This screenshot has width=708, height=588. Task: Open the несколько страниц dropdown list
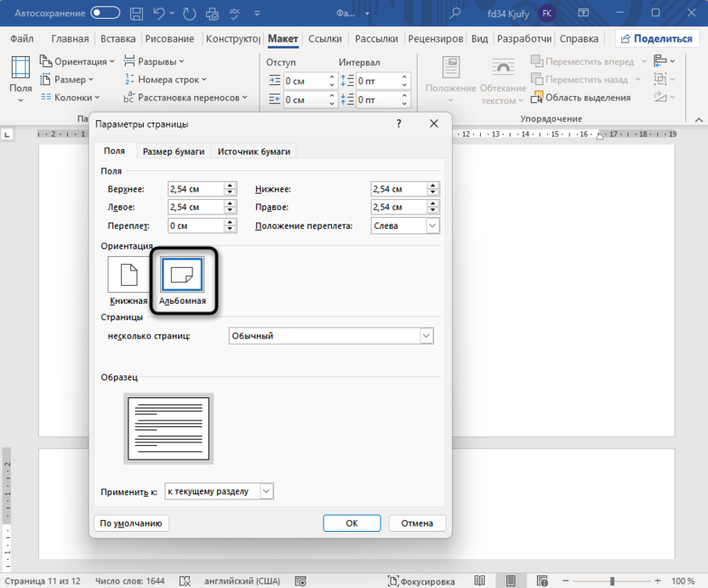(426, 336)
